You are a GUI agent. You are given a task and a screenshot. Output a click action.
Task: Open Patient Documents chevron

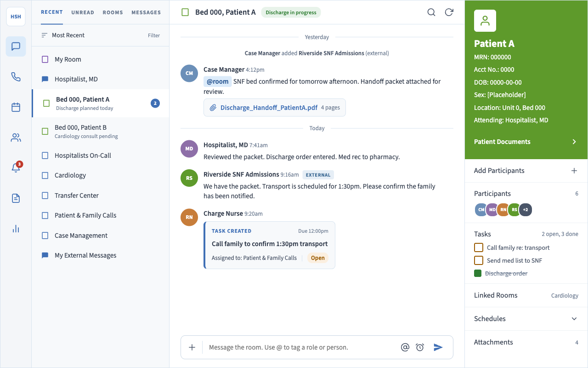[574, 142]
